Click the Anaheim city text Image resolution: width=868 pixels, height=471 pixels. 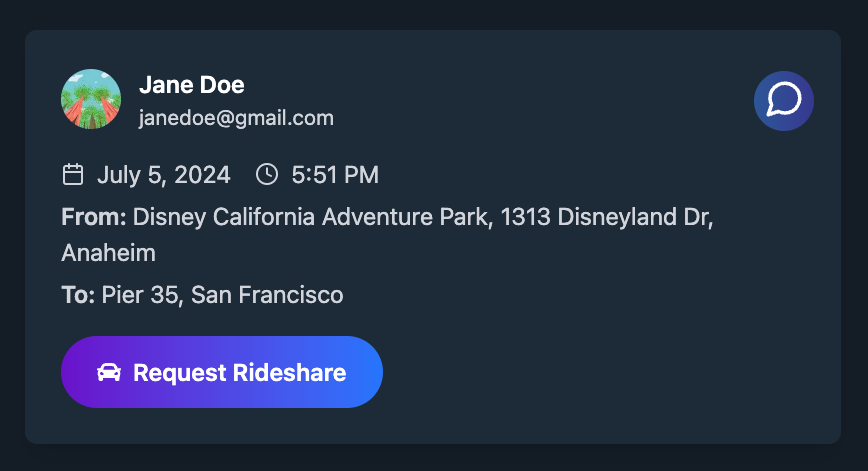coord(108,253)
